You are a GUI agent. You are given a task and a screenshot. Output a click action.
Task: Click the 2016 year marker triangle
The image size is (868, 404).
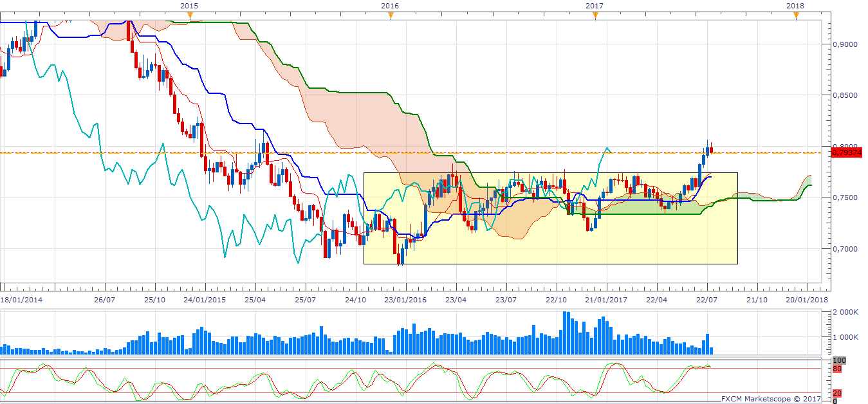391,16
